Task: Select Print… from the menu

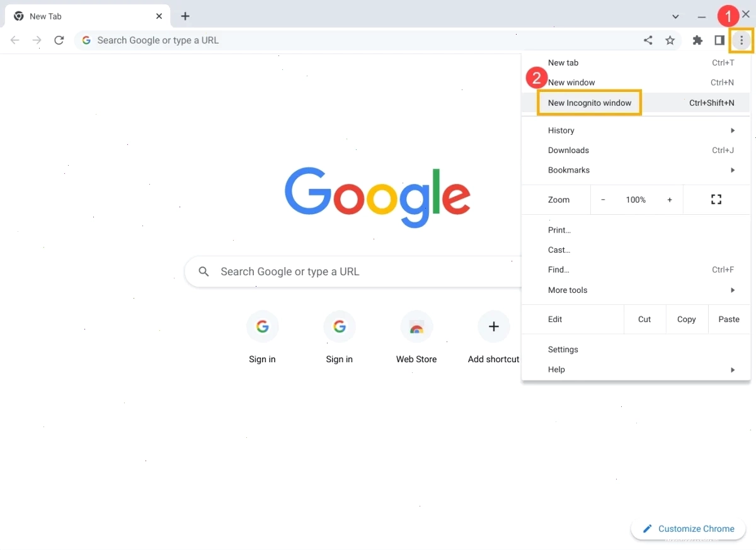Action: [x=636, y=230]
